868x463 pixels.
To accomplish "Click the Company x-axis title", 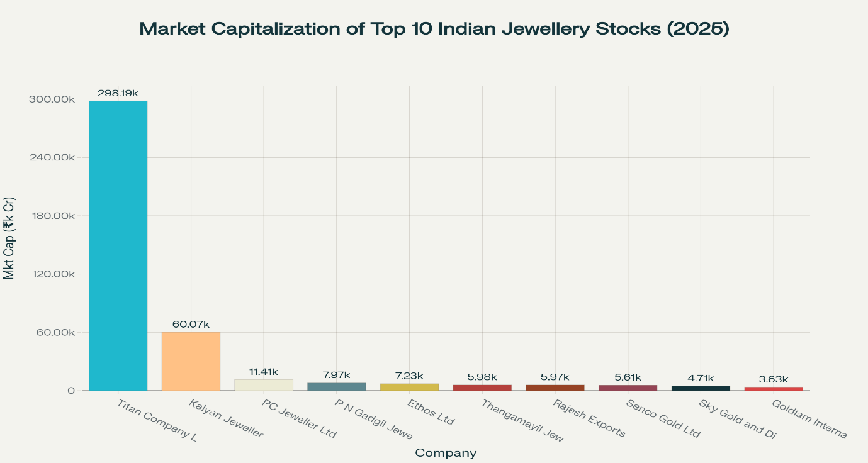I will [446, 453].
